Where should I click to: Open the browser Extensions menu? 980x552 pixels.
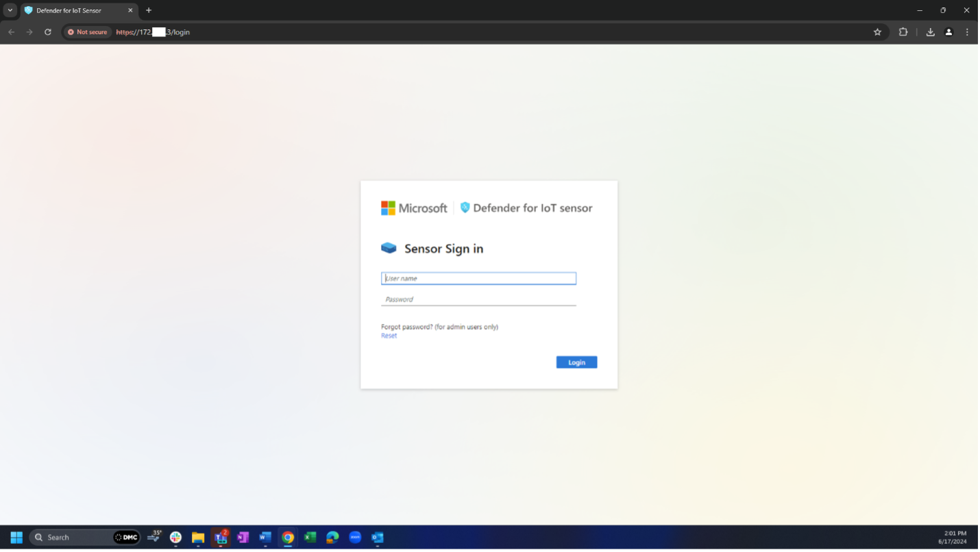click(903, 32)
